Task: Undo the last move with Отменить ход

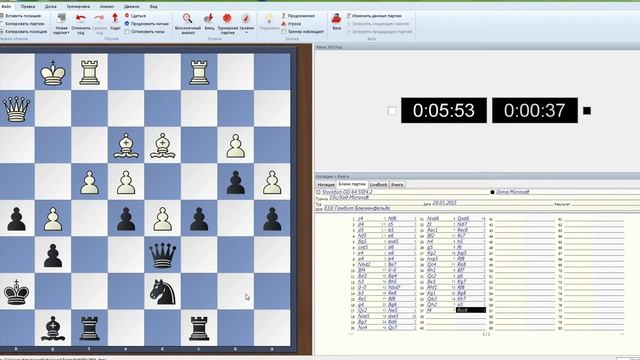Action: tap(81, 23)
